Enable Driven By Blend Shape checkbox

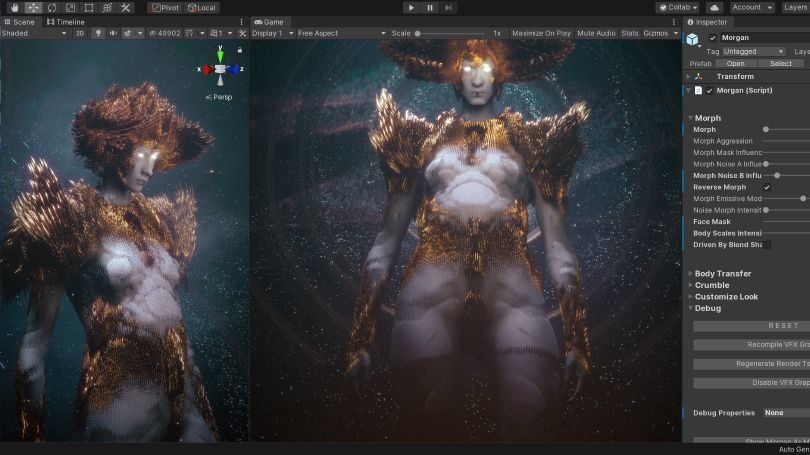tap(767, 244)
